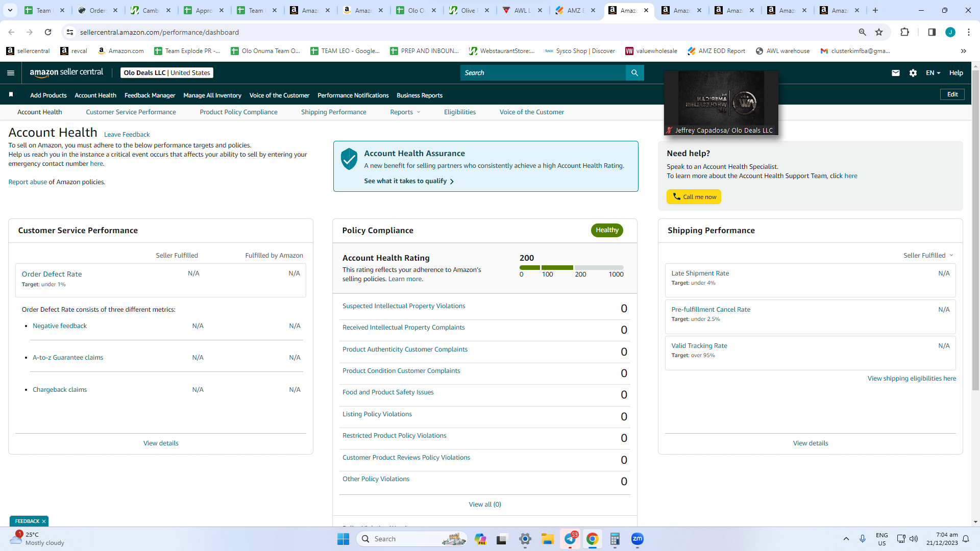This screenshot has width=980, height=551.
Task: Open the Eligibilities tab
Action: tap(460, 112)
